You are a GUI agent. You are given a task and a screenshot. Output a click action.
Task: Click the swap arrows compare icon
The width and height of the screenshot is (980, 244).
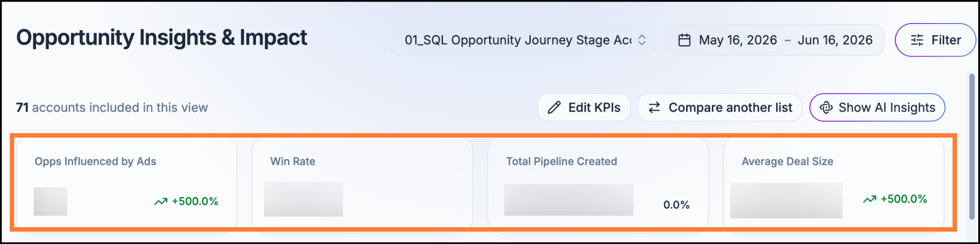[654, 107]
